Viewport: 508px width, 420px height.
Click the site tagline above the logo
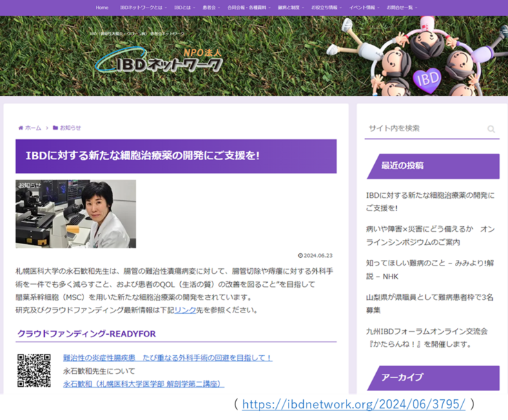(x=137, y=34)
